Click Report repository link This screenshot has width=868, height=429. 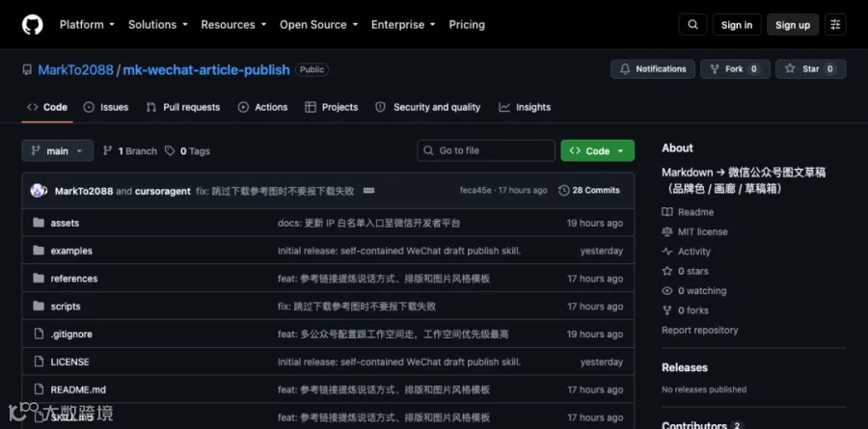(700, 330)
